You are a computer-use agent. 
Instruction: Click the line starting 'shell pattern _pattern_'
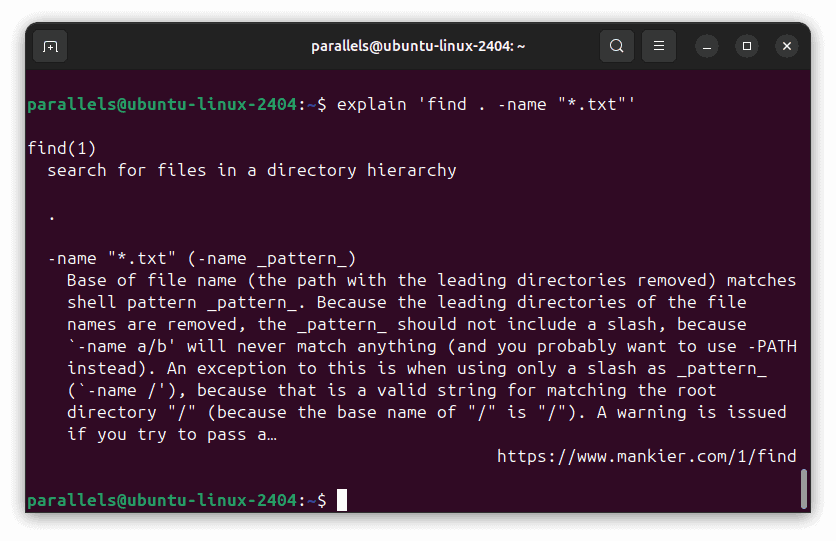point(407,302)
